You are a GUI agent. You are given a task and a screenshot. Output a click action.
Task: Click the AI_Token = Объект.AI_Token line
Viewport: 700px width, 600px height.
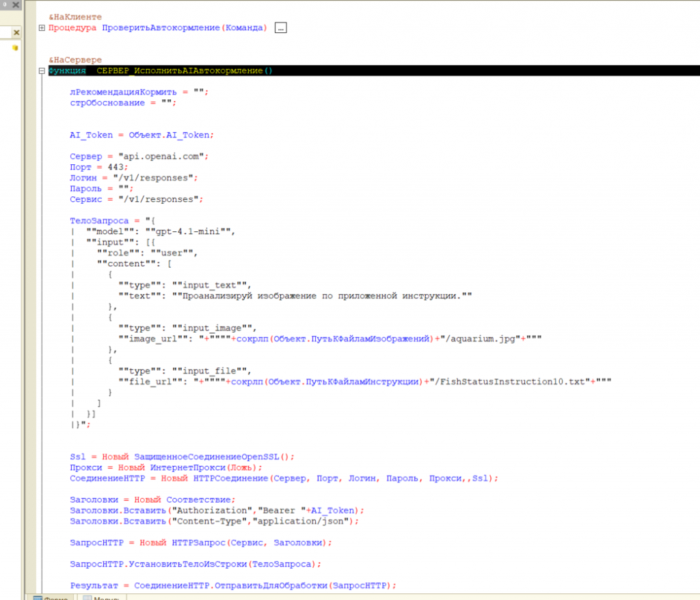pyautogui.click(x=142, y=135)
